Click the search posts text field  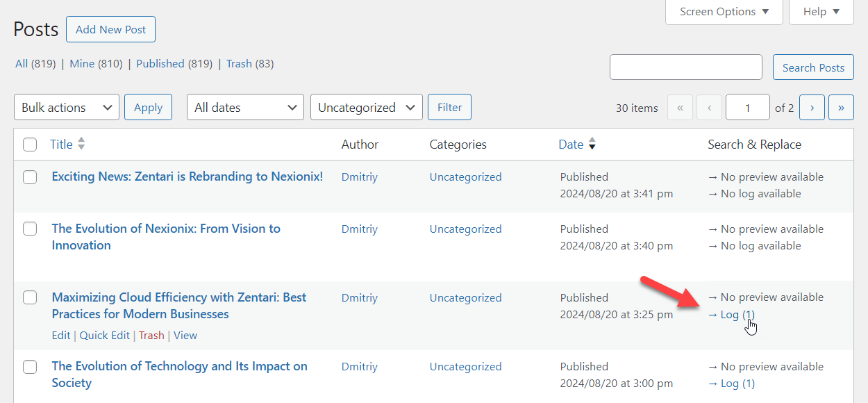tap(686, 67)
